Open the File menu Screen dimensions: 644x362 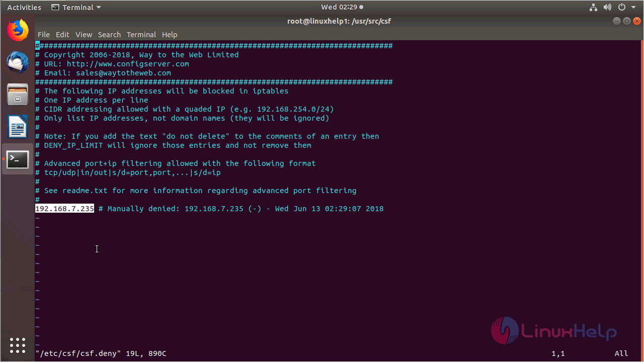(44, 35)
